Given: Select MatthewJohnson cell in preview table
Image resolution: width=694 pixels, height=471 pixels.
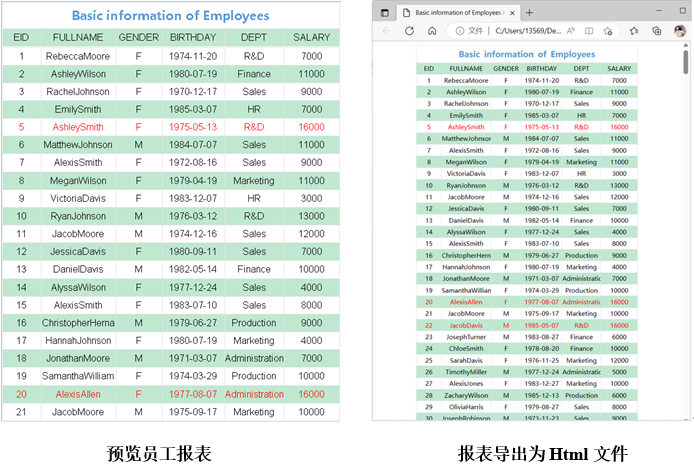Looking at the screenshot, I should [78, 145].
